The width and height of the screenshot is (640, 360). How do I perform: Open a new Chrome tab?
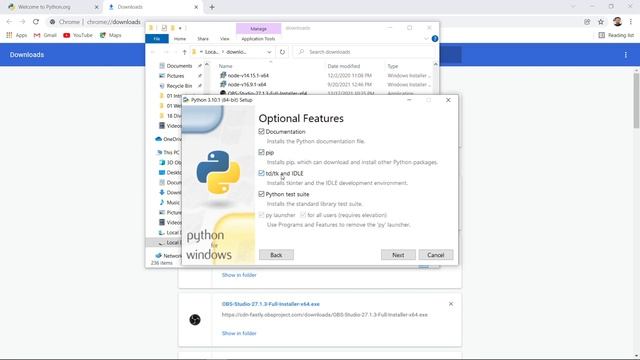click(212, 7)
